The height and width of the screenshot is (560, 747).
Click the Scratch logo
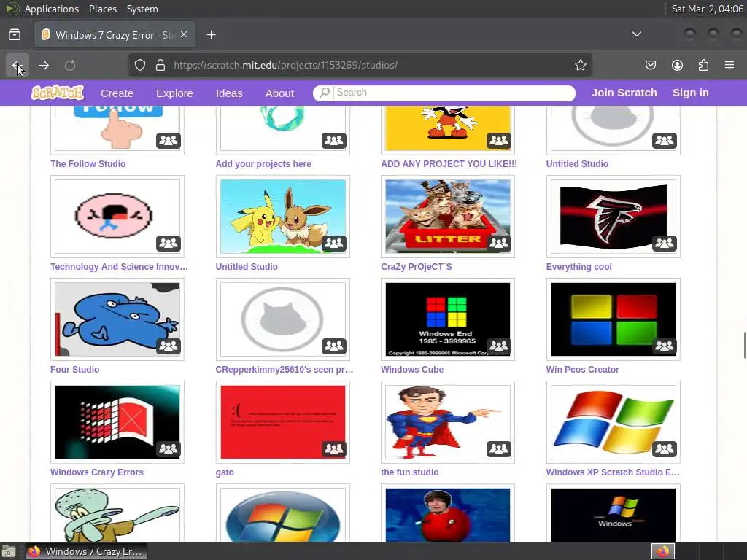(x=57, y=93)
